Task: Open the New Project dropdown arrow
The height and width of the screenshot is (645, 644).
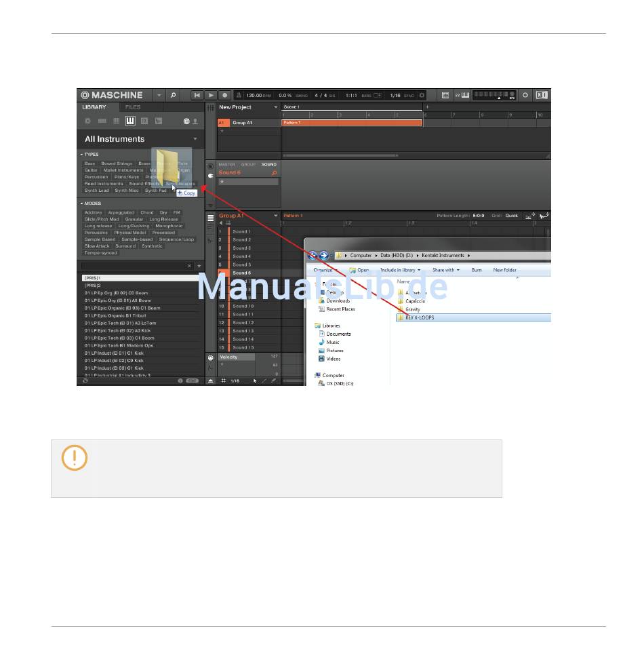Action: pos(275,107)
